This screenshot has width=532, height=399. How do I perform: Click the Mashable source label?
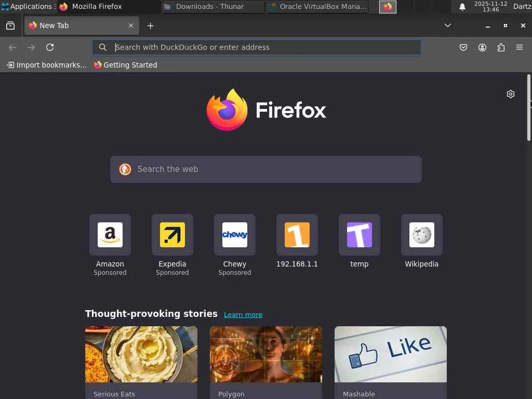coord(358,394)
